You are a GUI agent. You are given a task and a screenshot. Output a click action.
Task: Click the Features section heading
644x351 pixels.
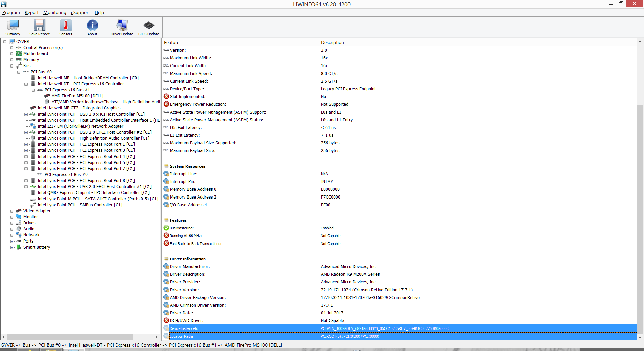[x=178, y=220]
